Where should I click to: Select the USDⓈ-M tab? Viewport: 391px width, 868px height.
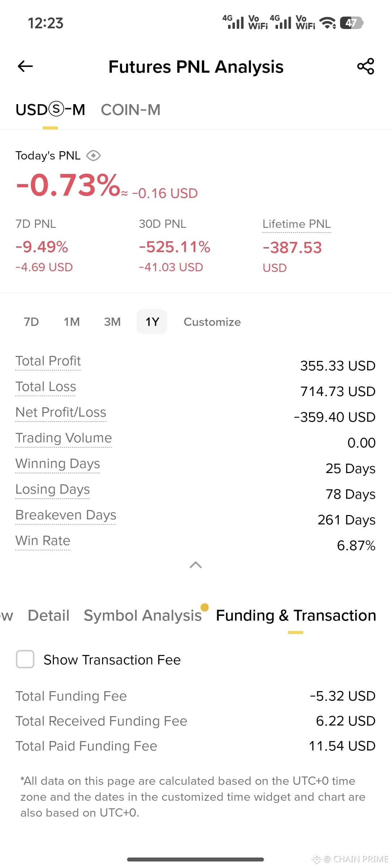point(50,110)
